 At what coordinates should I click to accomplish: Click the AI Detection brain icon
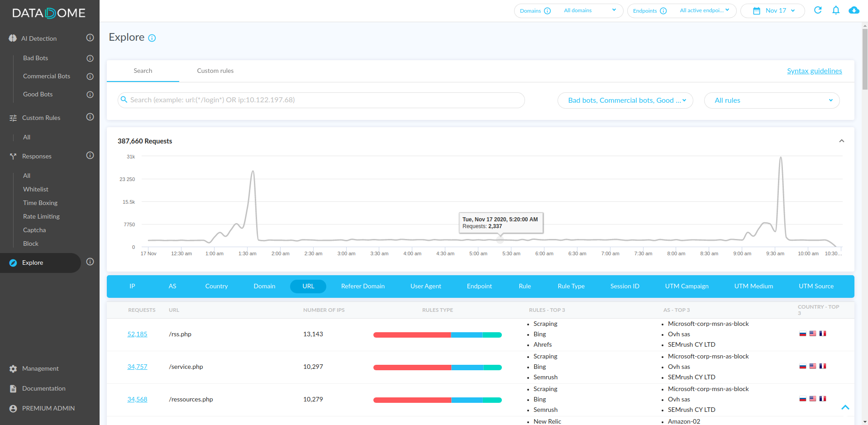click(x=13, y=38)
